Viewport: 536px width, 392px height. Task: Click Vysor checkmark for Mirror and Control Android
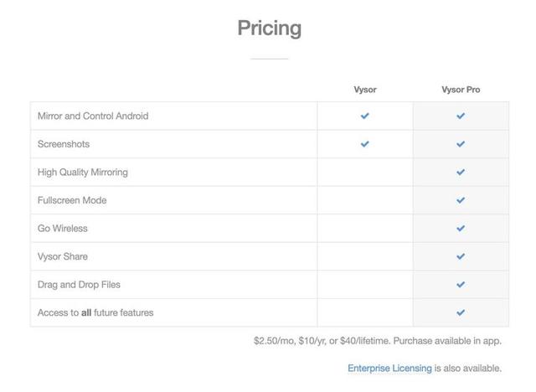364,116
